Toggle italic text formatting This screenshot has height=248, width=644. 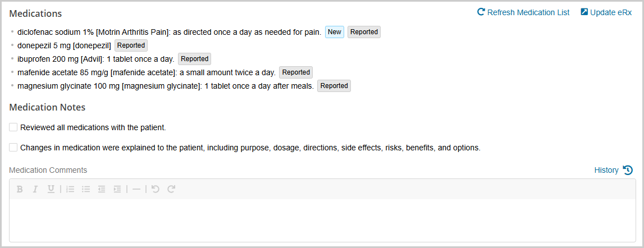(35, 189)
